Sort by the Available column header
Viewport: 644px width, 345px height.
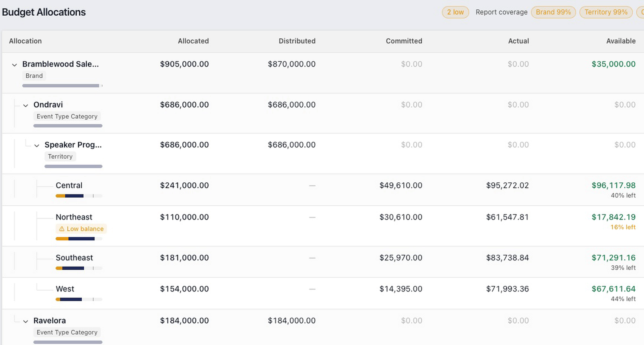[x=621, y=41]
